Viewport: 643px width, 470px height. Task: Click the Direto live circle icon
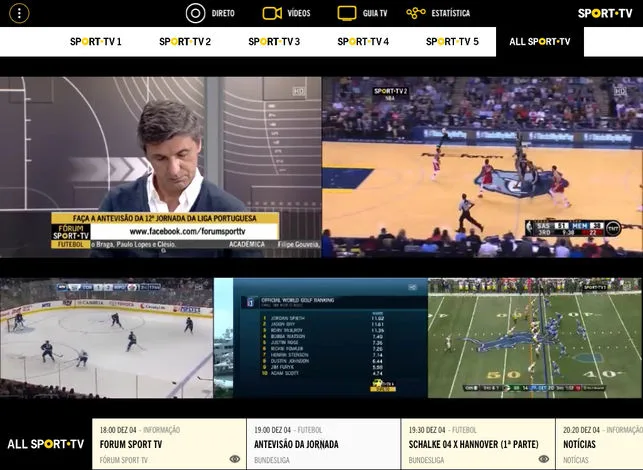(x=195, y=13)
